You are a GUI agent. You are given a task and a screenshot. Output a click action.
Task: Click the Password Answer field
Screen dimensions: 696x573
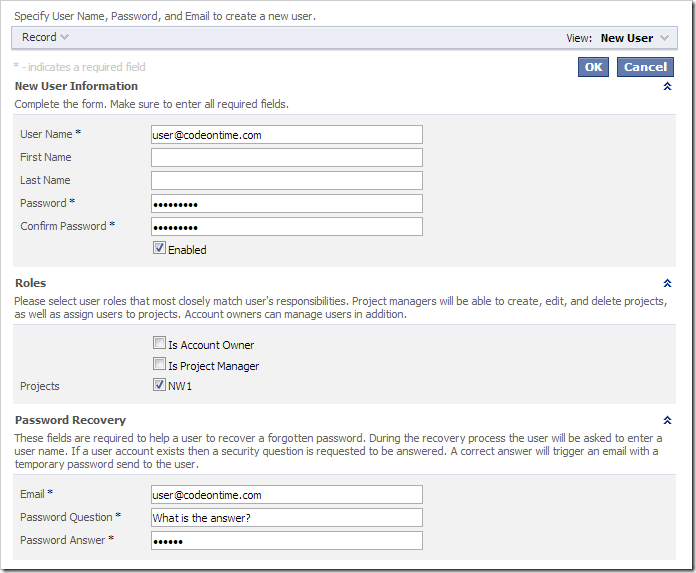tap(286, 541)
